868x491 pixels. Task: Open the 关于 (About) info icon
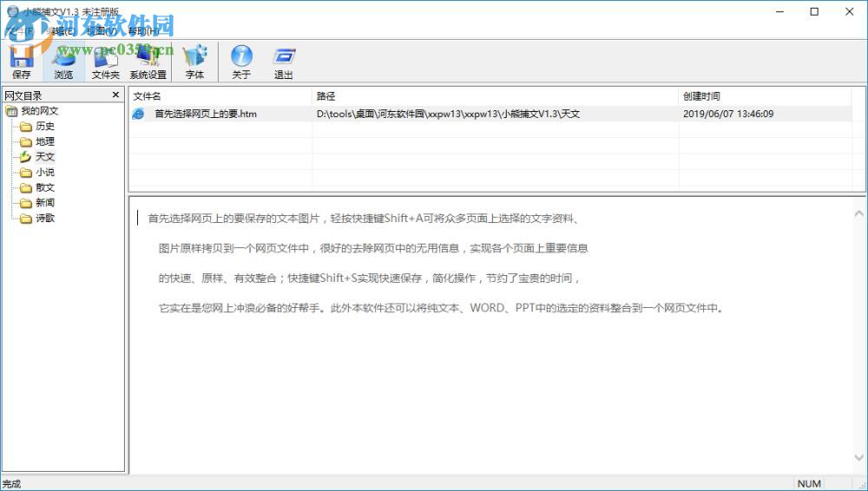pyautogui.click(x=241, y=61)
